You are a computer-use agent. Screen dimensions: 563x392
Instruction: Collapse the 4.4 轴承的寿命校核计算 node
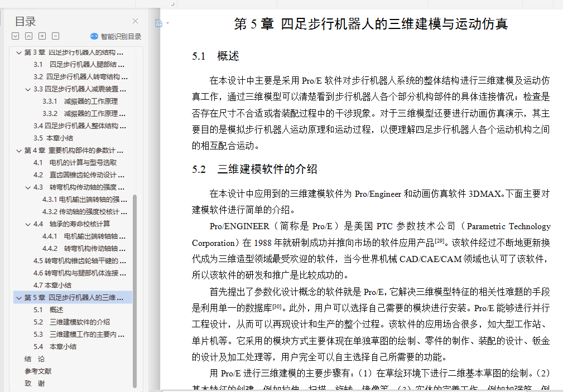[x=28, y=224]
